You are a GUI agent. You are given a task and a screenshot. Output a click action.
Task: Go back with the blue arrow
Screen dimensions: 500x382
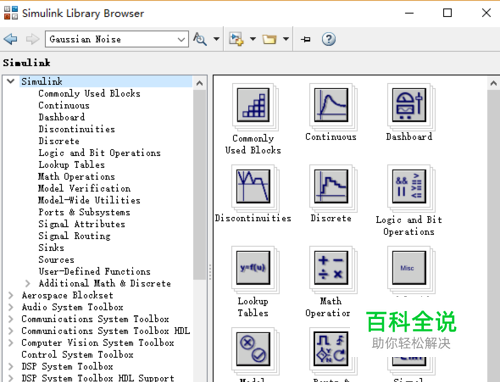tap(11, 39)
